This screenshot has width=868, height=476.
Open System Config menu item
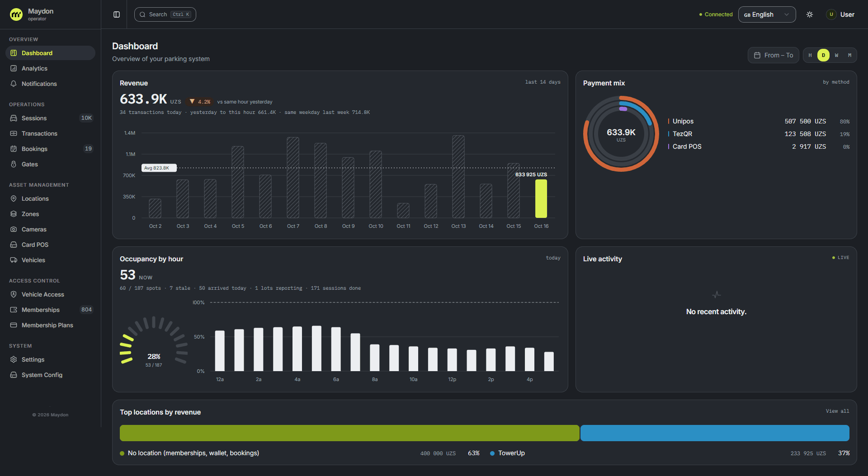(50, 375)
